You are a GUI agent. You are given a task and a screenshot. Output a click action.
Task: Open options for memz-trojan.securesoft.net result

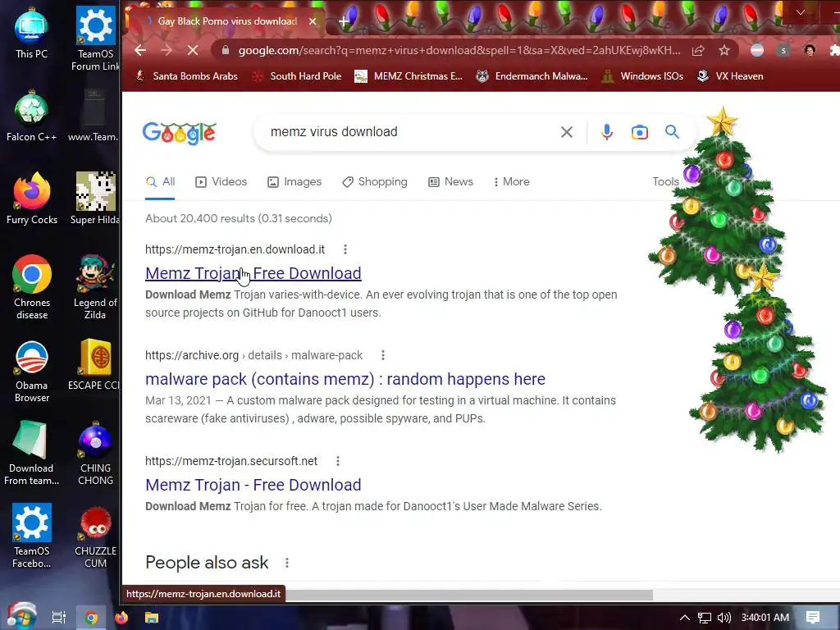(x=337, y=461)
